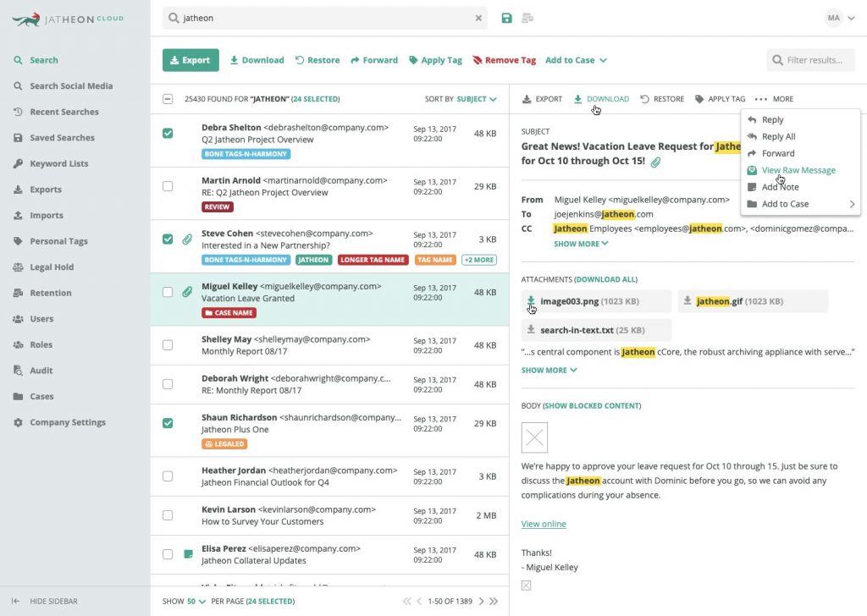The image size is (867, 616).
Task: Save the current search with the floppy icon
Action: click(x=506, y=19)
